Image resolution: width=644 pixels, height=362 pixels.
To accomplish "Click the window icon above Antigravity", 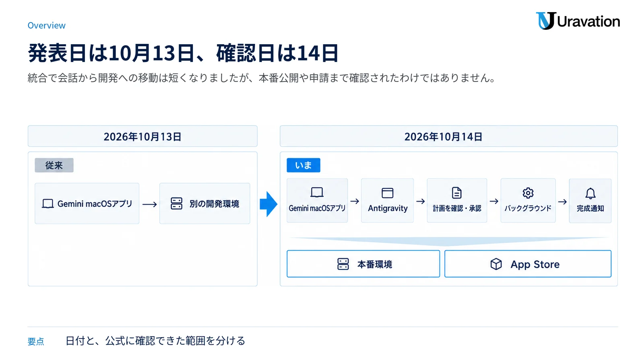I will coord(388,193).
